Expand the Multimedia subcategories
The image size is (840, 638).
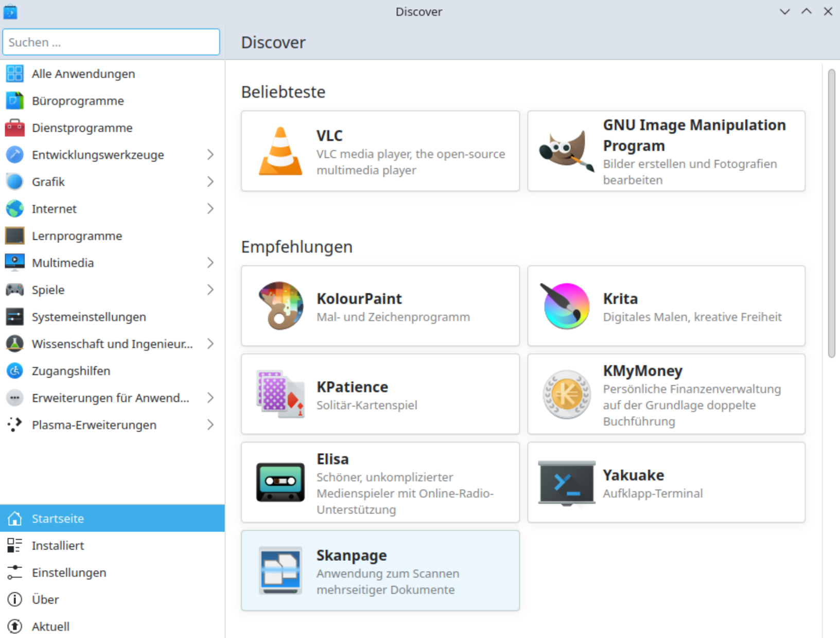click(x=62, y=262)
